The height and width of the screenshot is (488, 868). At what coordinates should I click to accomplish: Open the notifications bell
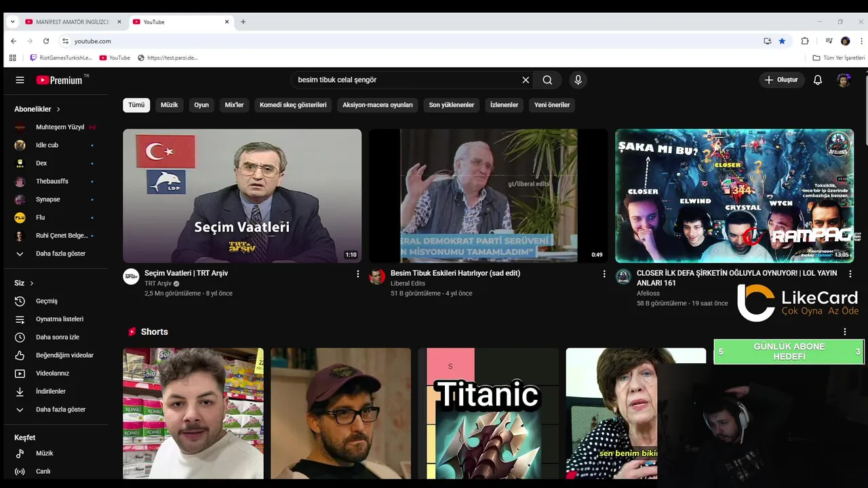[818, 80]
